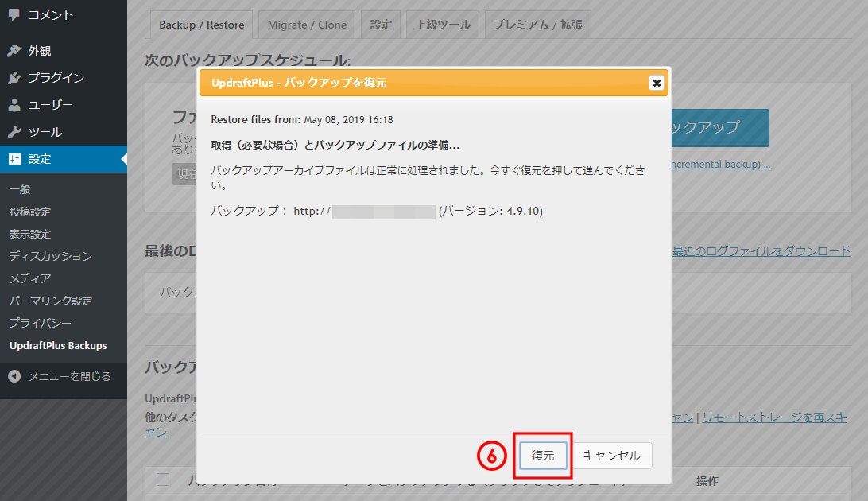Open the ツール menu item
Image resolution: width=868 pixels, height=501 pixels.
[x=64, y=132]
